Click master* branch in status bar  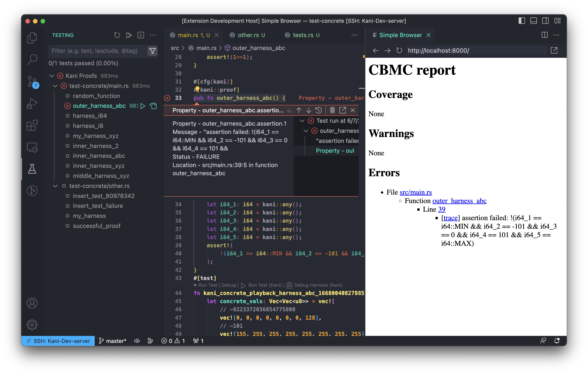coord(113,341)
